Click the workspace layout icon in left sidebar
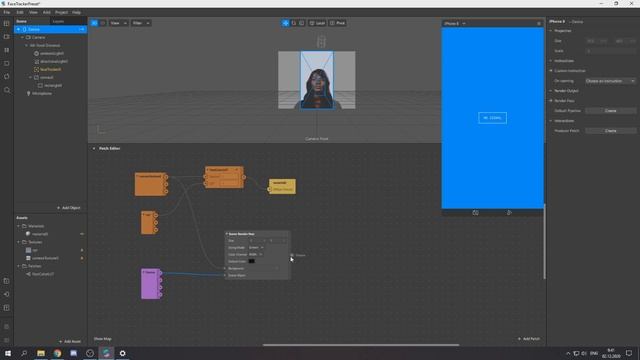Image resolution: width=640 pixels, height=360 pixels. [x=7, y=24]
